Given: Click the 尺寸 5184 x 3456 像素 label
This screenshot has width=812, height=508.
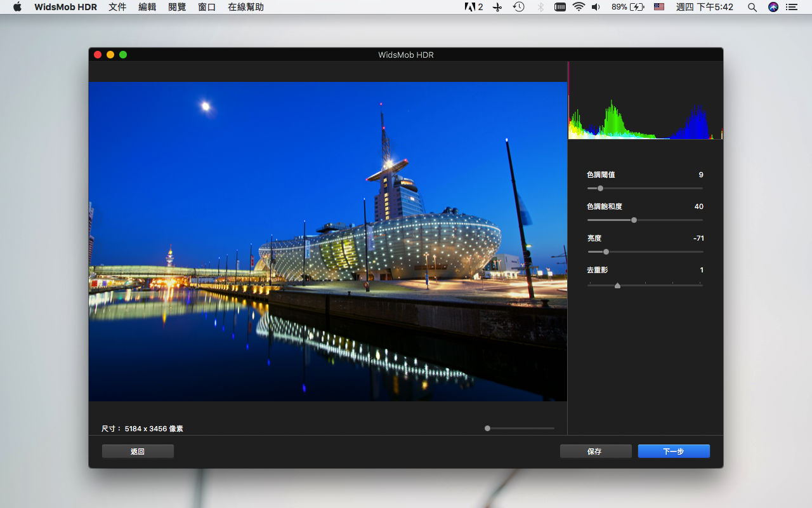Looking at the screenshot, I should tap(143, 429).
